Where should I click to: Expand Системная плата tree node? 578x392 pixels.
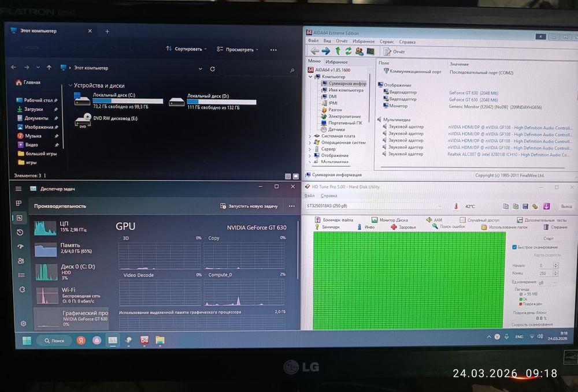pos(310,136)
